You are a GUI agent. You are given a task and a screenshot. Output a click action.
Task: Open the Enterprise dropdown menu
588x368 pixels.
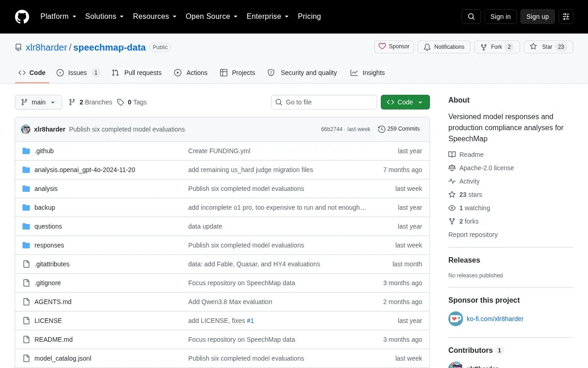click(x=268, y=17)
